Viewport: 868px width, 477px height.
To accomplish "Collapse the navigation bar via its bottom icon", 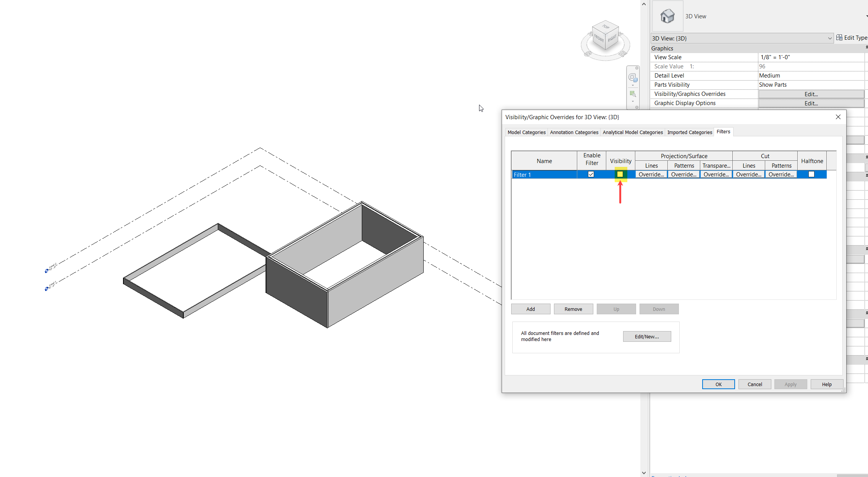I will tap(636, 107).
